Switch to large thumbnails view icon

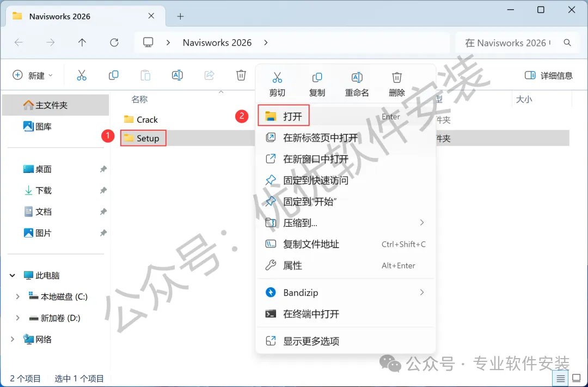pyautogui.click(x=577, y=378)
